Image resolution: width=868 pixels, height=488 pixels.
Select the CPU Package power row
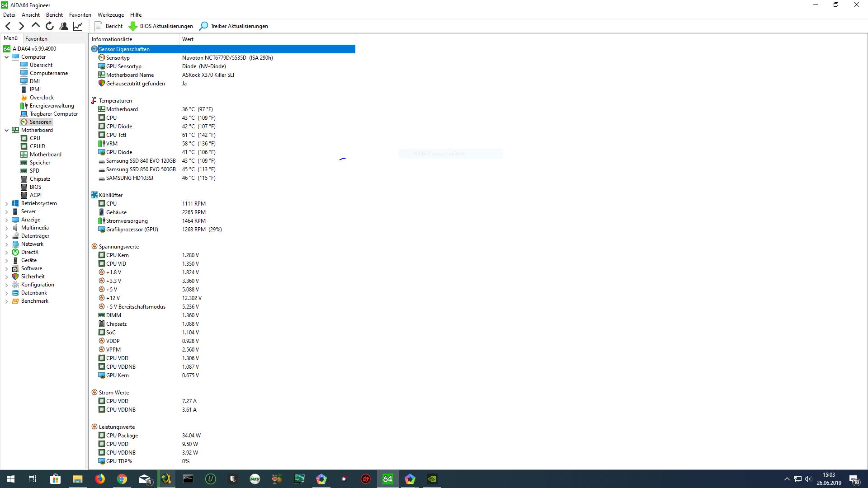click(223, 436)
